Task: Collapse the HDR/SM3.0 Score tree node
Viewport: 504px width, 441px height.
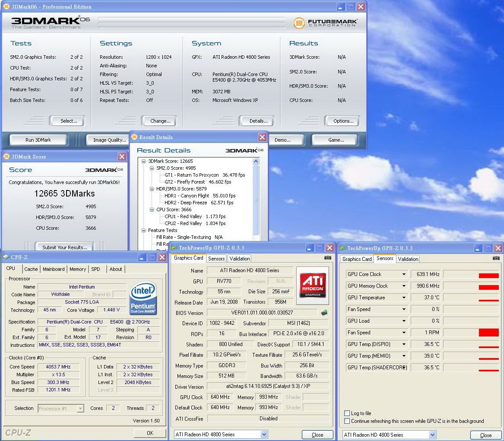Action: coord(152,189)
